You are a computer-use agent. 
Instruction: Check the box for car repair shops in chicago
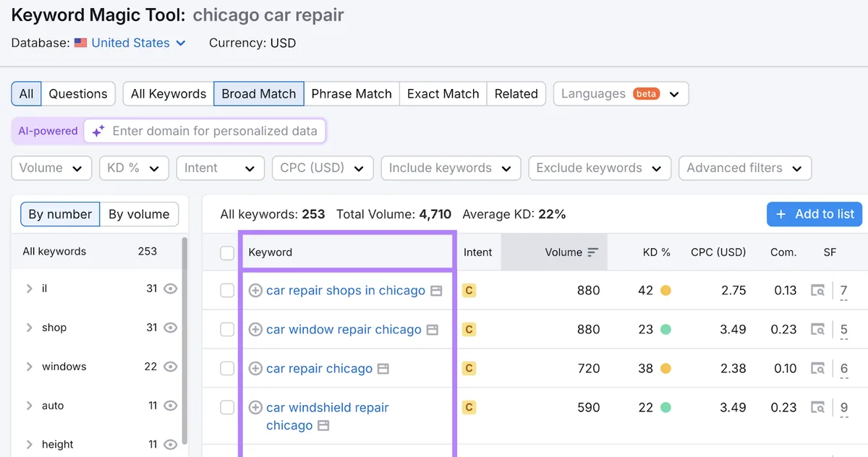point(227,291)
